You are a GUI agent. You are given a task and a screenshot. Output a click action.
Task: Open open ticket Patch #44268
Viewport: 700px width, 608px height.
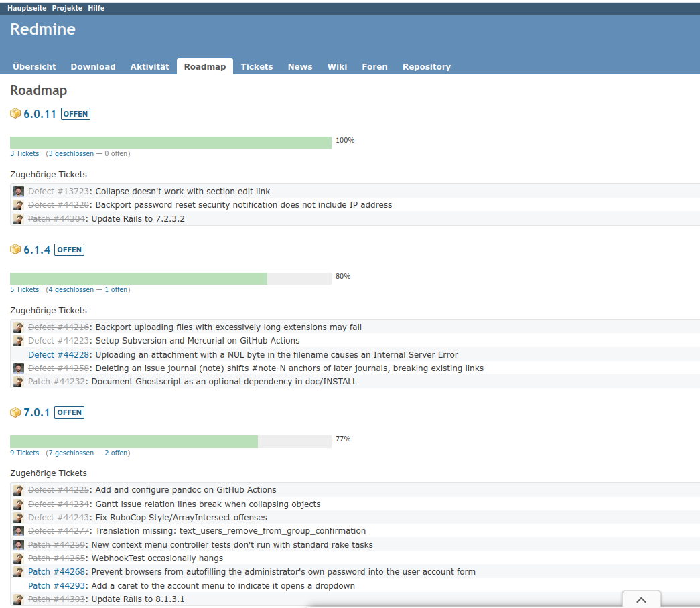coord(57,572)
